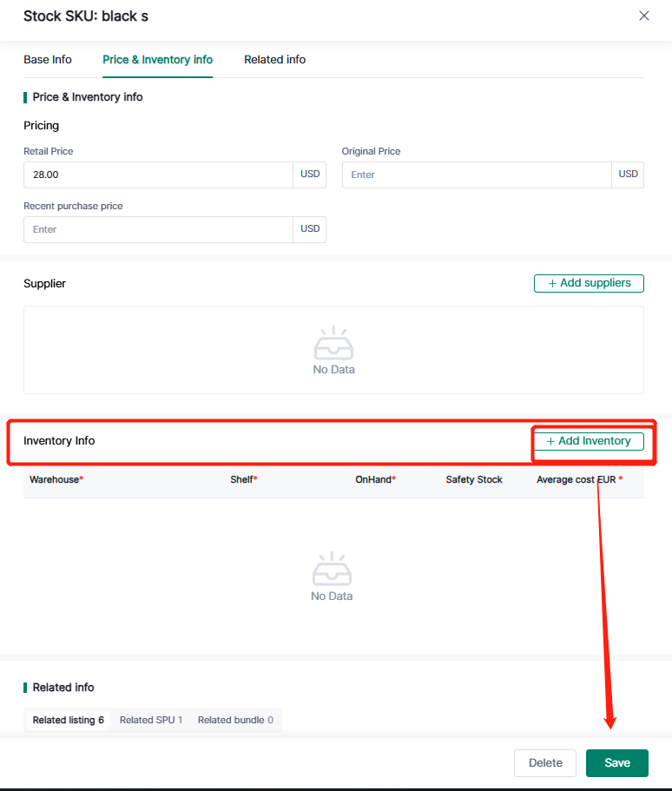Select the Price & Inventory info tab
This screenshot has height=791, width=672.
tap(157, 60)
